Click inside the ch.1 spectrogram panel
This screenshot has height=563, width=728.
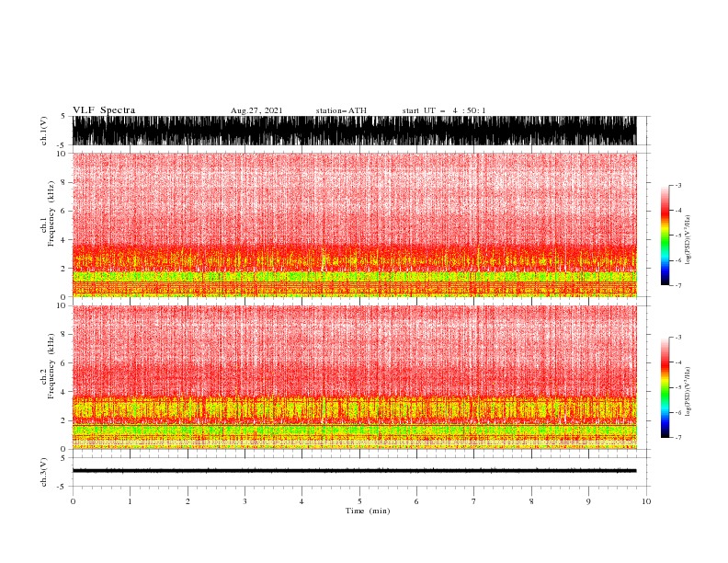click(x=354, y=224)
